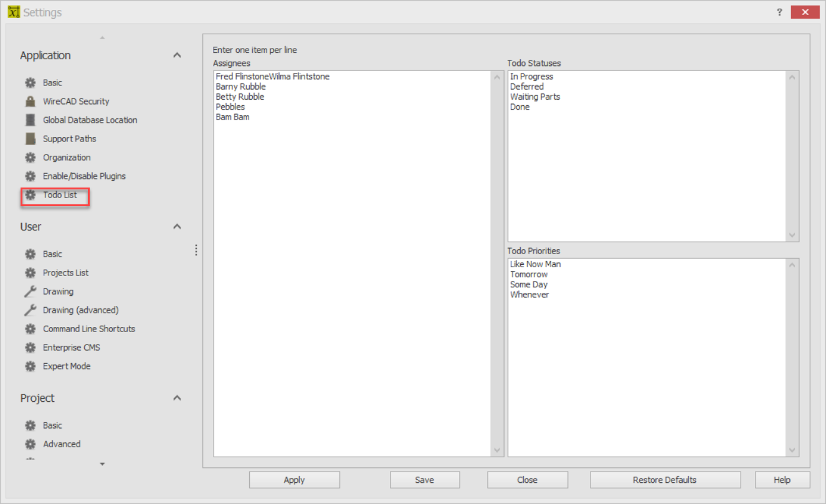Click the 'Done' status line
Viewport: 826px width, 504px height.
click(520, 107)
